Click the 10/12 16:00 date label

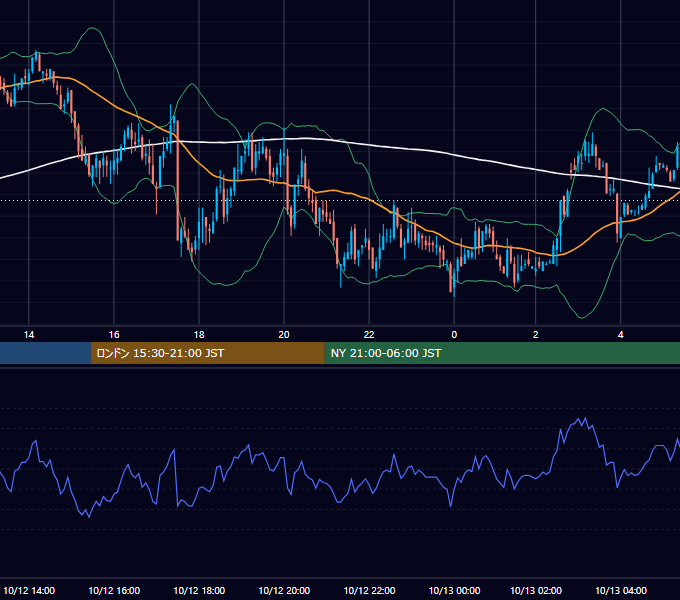[114, 590]
